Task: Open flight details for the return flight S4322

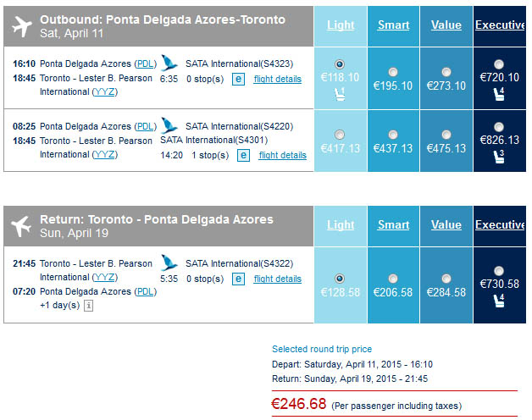Action: [x=278, y=279]
